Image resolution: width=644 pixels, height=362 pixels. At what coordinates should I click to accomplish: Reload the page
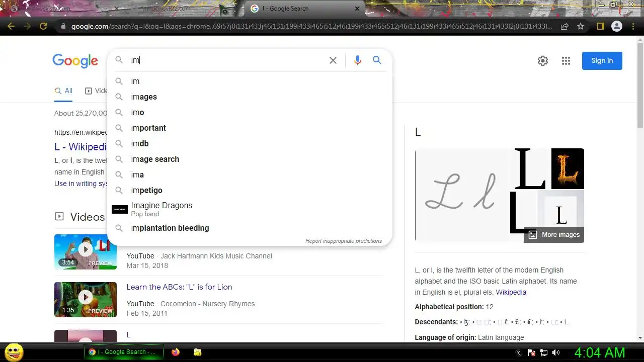(43, 26)
